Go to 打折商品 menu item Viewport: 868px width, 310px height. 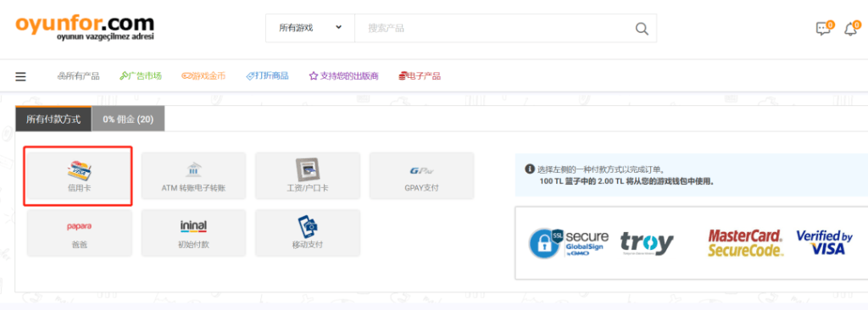pyautogui.click(x=267, y=76)
